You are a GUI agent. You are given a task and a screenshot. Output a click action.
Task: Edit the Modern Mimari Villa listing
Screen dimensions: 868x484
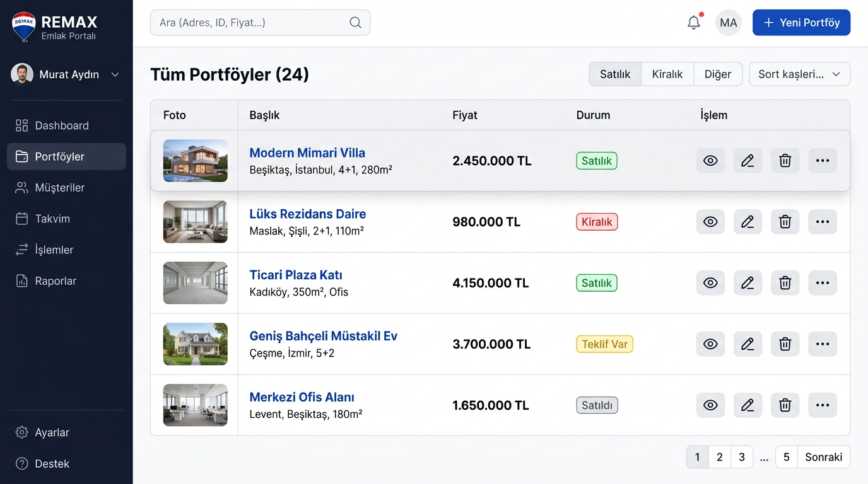click(x=748, y=161)
